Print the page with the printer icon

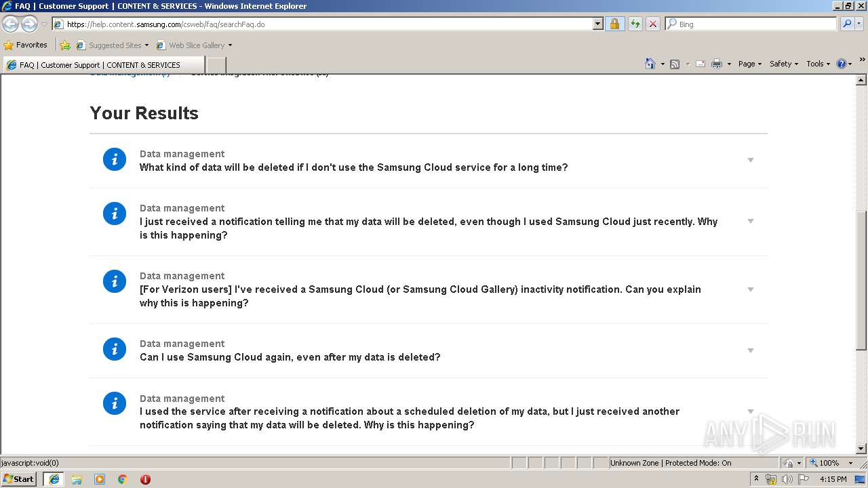717,64
